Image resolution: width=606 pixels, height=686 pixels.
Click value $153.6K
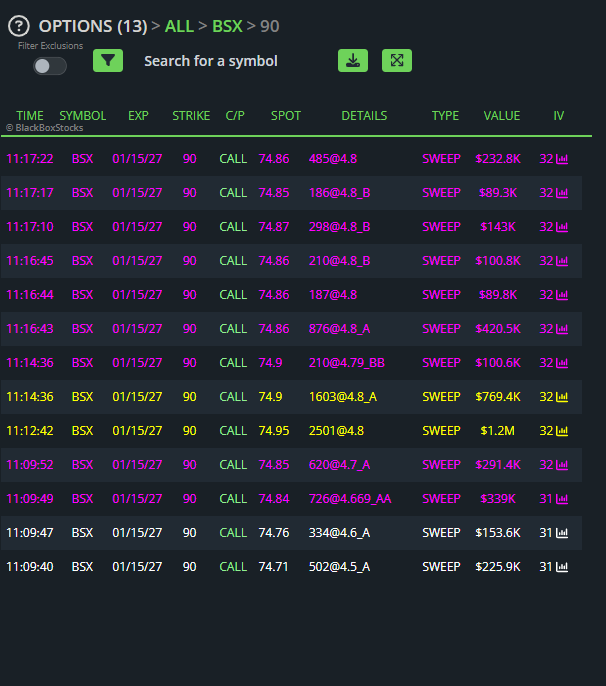point(498,533)
